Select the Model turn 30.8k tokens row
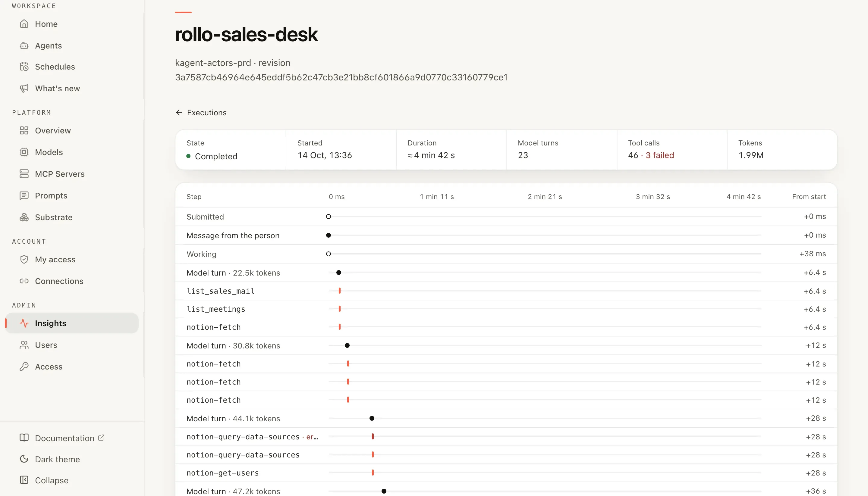Screen dimensions: 868x496 point(506,345)
